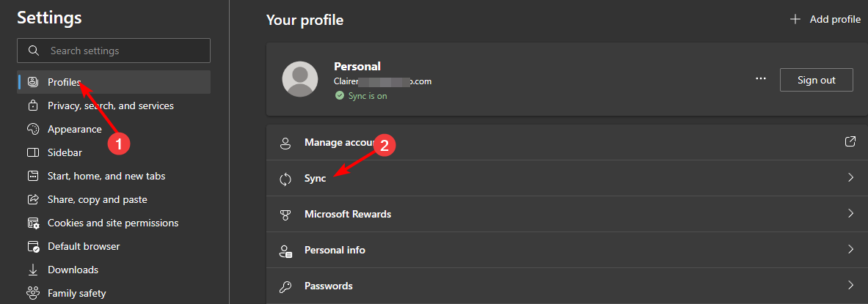Viewport: 868px width, 304px height.
Task: Select Sidebar settings entry
Action: pos(114,152)
